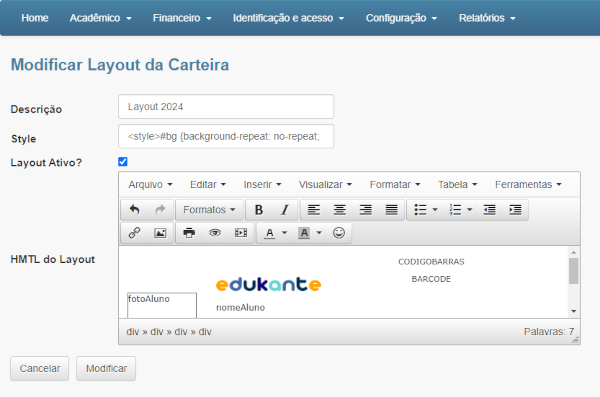Redo the last editor action
Screen dimensions: 600x397
160,210
